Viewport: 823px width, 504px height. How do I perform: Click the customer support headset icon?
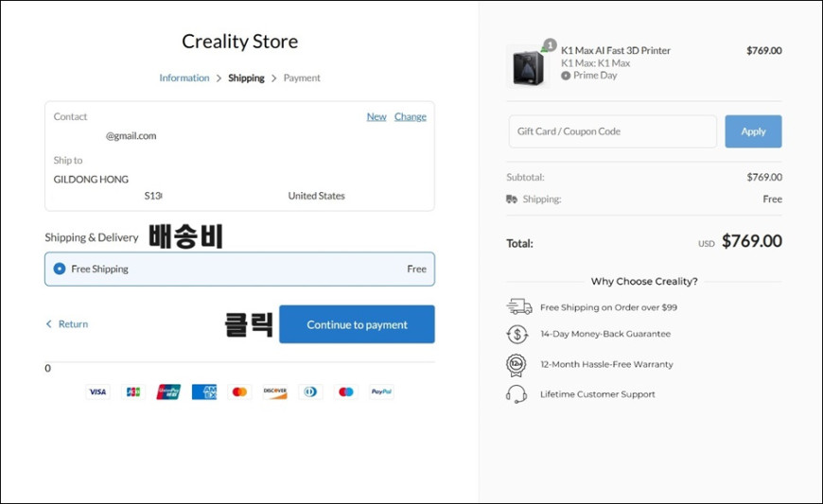[517, 394]
